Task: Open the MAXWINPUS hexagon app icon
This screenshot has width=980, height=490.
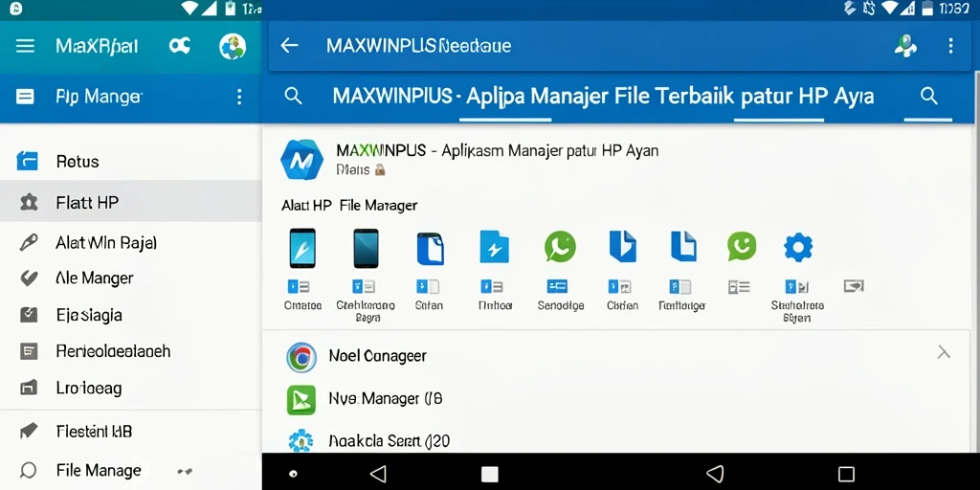Action: (x=301, y=160)
